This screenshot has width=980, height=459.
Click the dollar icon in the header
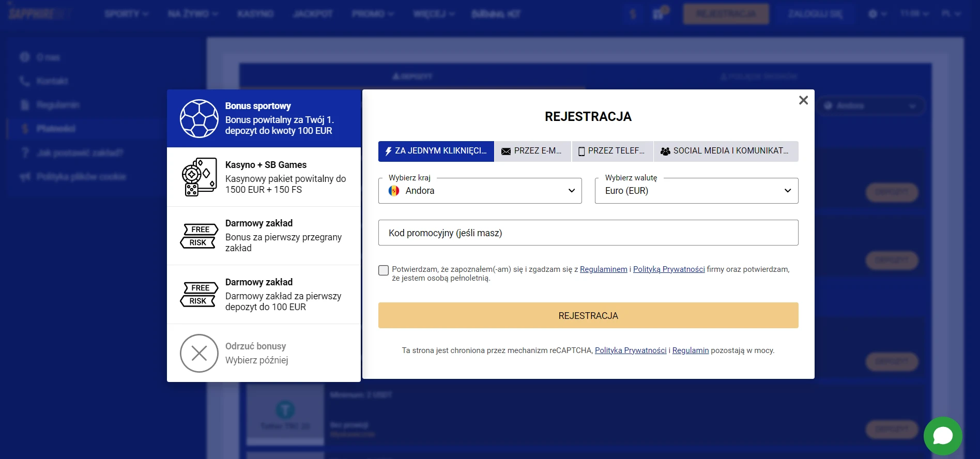click(x=633, y=14)
